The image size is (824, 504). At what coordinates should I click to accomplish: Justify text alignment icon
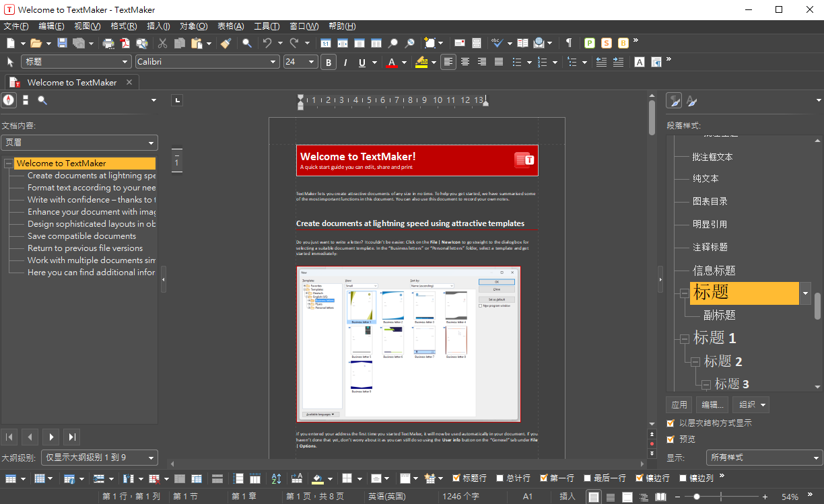pos(499,62)
